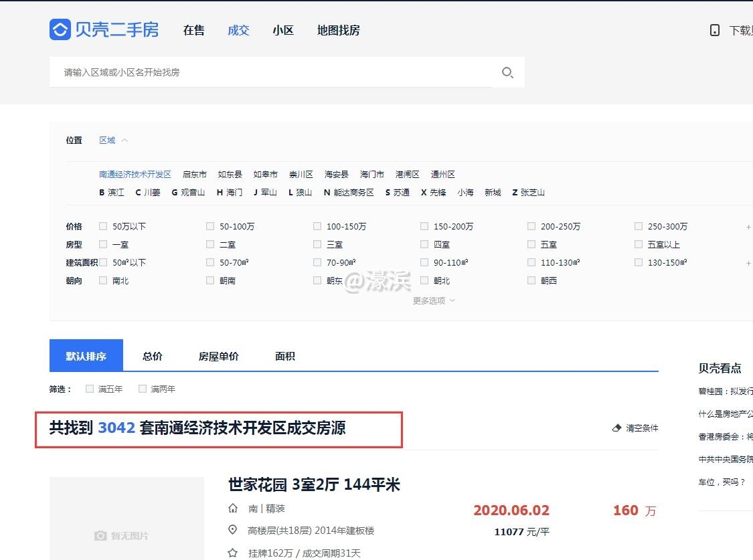This screenshot has height=560, width=753.
Task: Click the search input field for 区域或小区
Action: (268, 72)
